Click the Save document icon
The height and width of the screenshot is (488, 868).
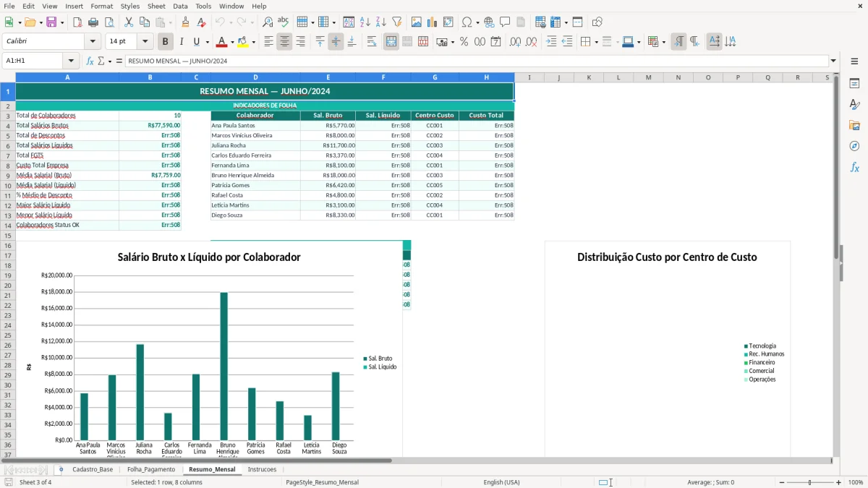coord(51,22)
